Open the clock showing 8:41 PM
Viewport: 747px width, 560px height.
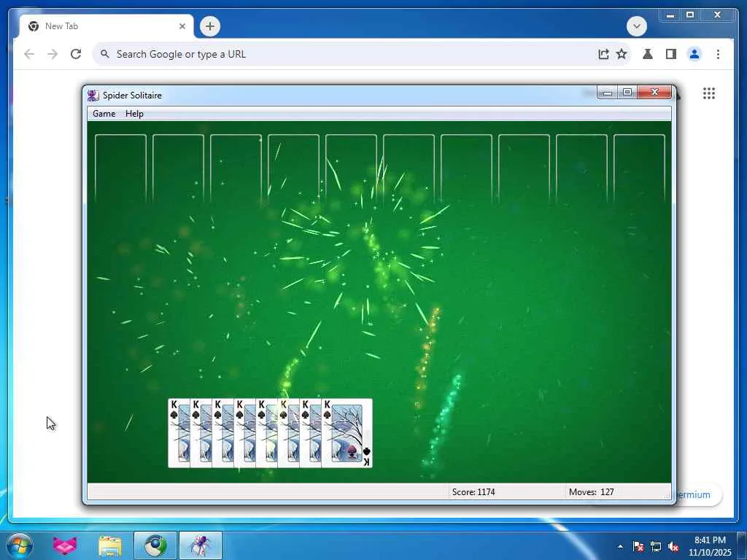click(x=710, y=546)
